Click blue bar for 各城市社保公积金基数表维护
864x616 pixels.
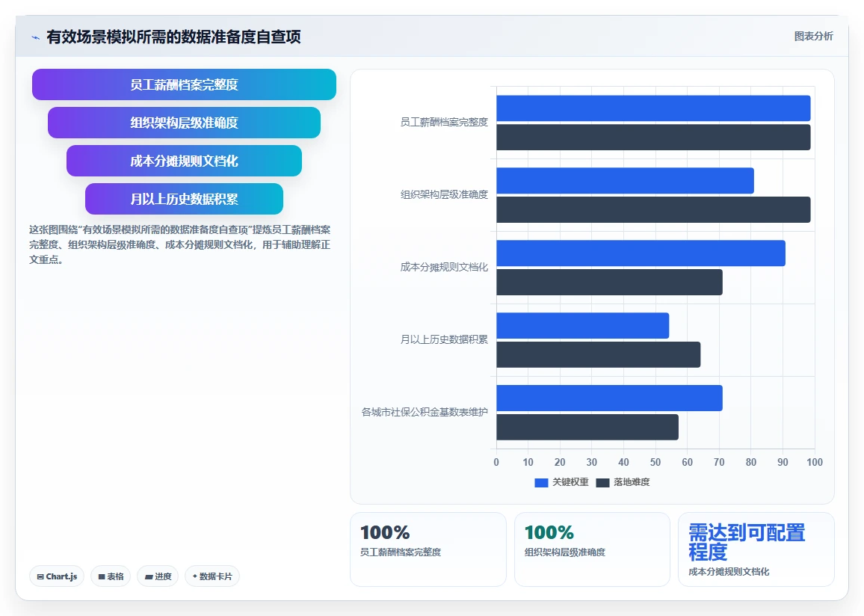point(609,398)
